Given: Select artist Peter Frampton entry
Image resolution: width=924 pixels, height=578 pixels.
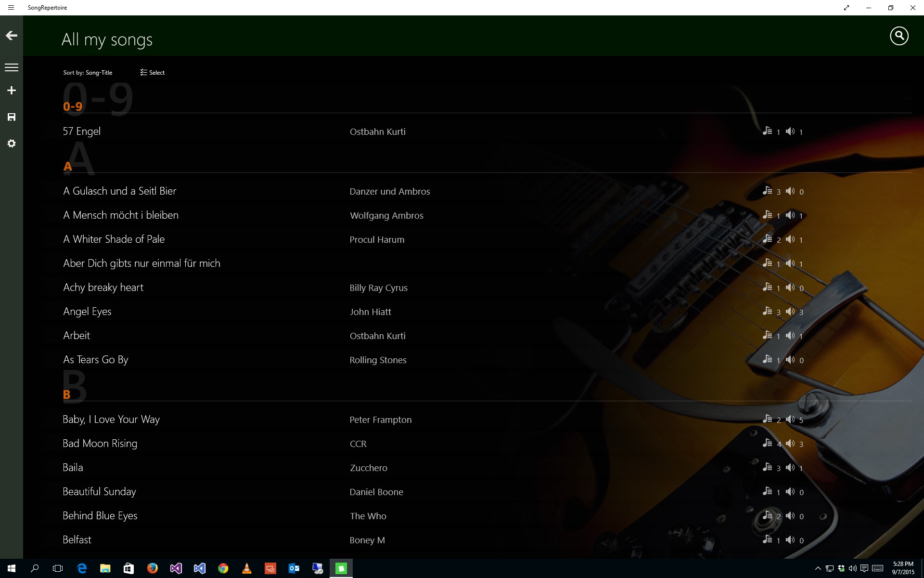Looking at the screenshot, I should point(380,420).
